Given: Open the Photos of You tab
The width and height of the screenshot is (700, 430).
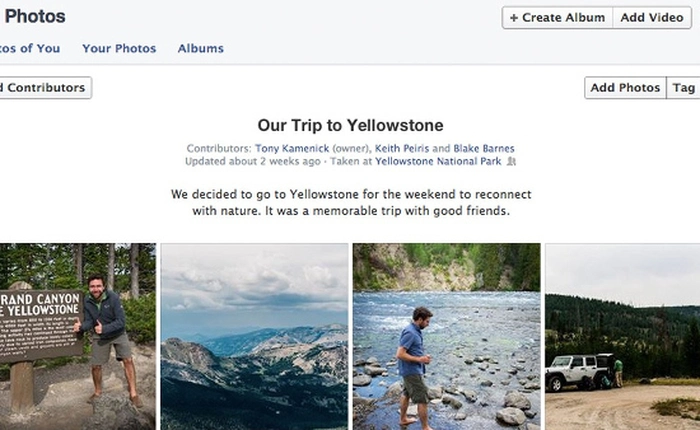Looking at the screenshot, I should pyautogui.click(x=30, y=48).
